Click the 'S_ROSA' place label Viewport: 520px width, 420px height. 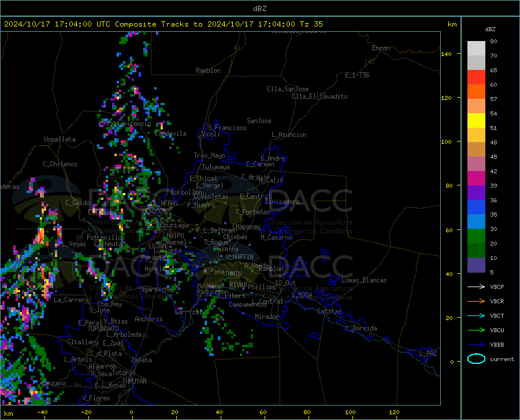[x=302, y=295]
